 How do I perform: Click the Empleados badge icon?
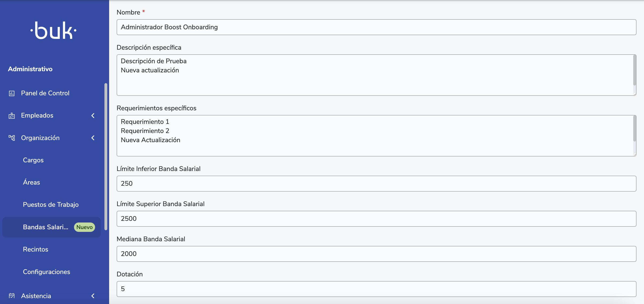(12, 116)
